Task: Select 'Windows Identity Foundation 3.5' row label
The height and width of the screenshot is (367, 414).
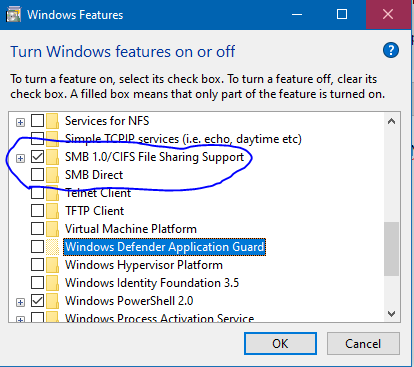Action: click(152, 283)
